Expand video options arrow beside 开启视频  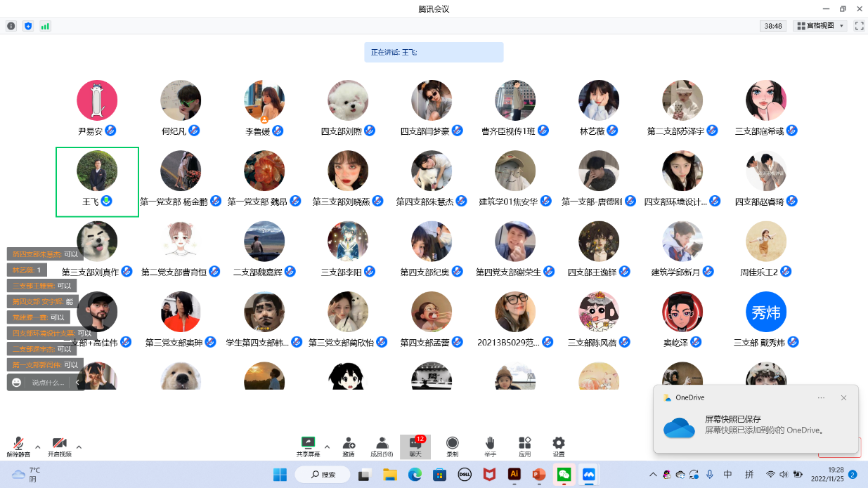[79, 447]
